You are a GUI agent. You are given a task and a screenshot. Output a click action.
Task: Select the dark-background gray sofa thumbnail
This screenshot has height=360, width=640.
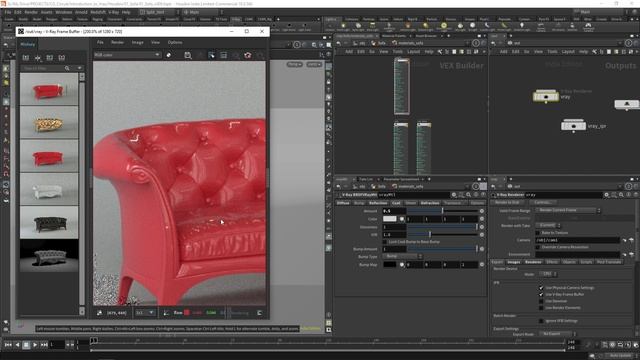[49, 256]
